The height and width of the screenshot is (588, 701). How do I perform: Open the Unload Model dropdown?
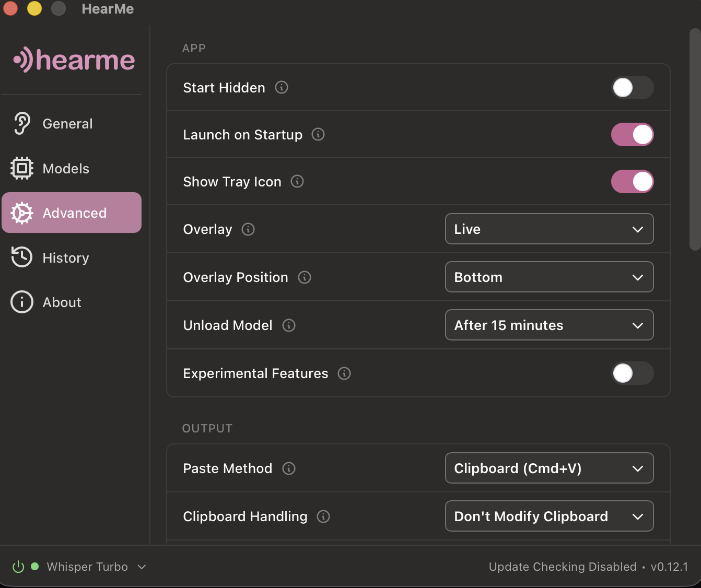(x=550, y=325)
